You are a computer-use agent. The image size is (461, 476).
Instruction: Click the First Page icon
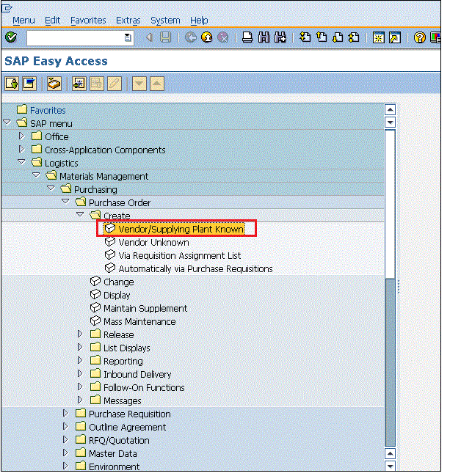(x=305, y=37)
